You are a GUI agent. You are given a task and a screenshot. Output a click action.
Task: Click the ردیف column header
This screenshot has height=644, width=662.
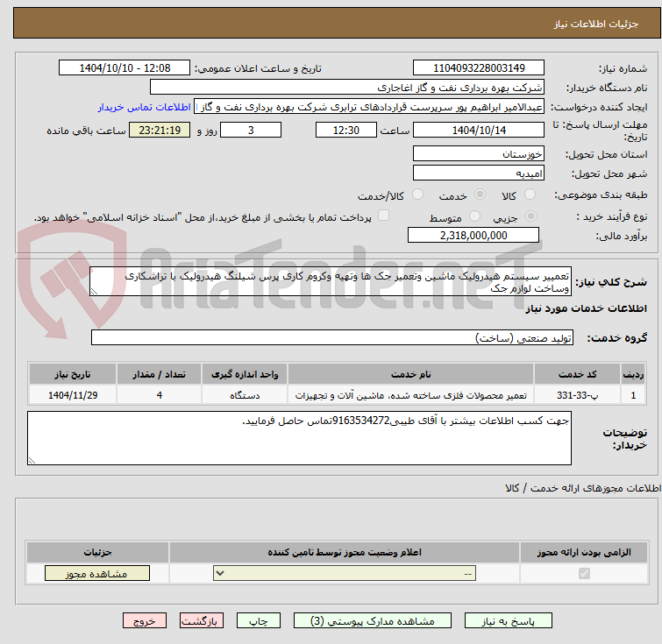(633, 374)
